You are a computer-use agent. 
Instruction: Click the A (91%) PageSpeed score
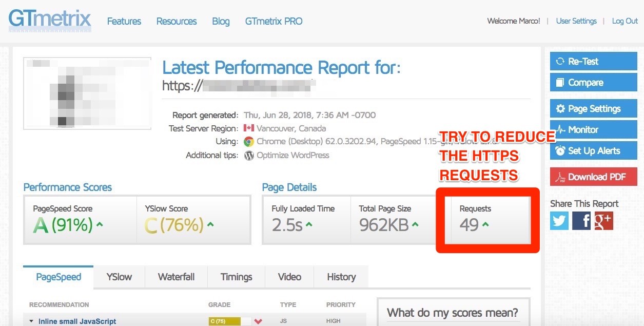63,225
